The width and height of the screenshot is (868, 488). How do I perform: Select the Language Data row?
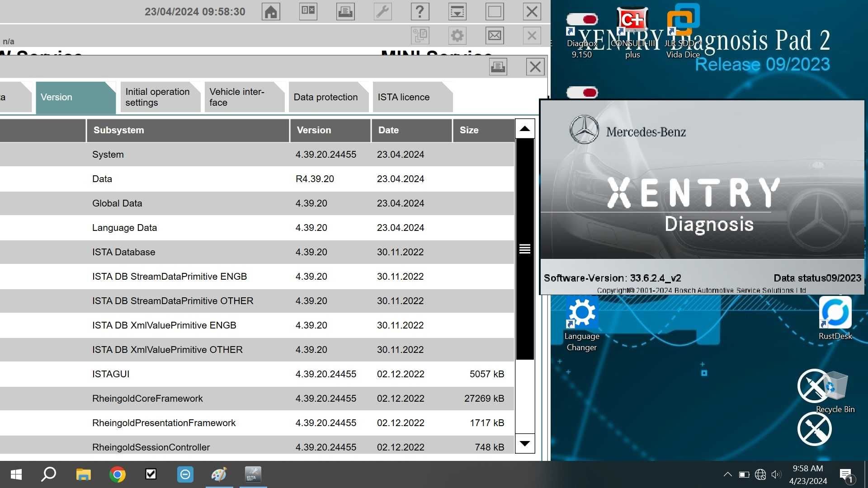pos(257,228)
